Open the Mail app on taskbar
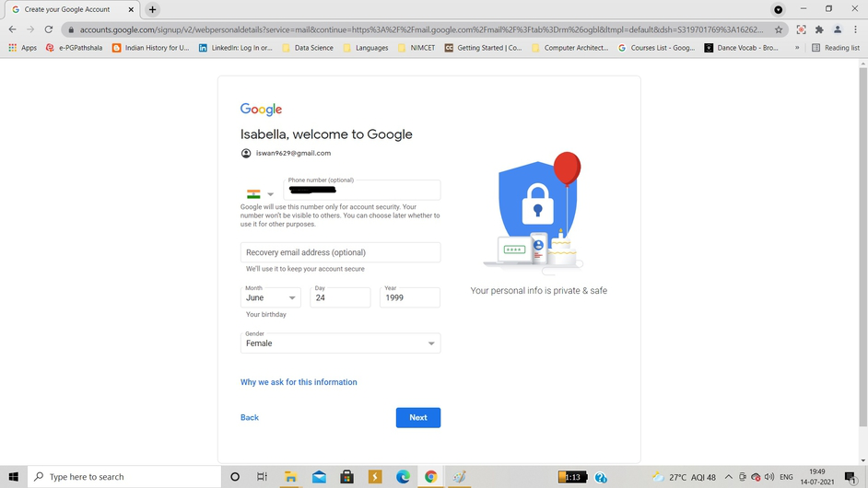The image size is (868, 488). tap(319, 476)
